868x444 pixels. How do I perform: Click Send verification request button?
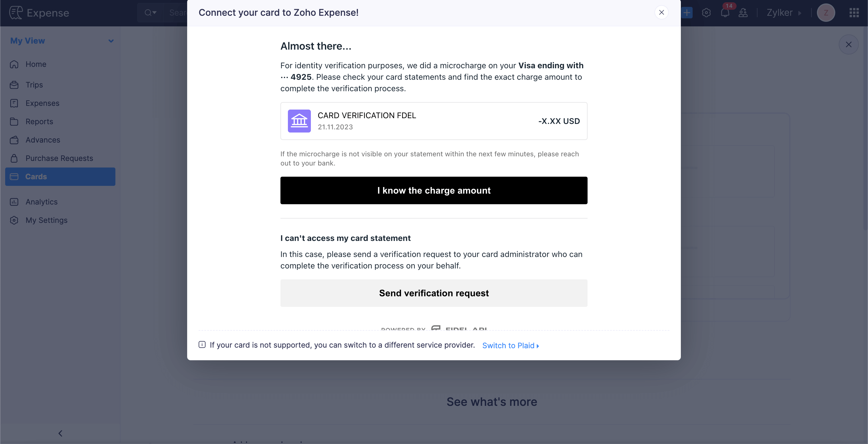pos(434,293)
